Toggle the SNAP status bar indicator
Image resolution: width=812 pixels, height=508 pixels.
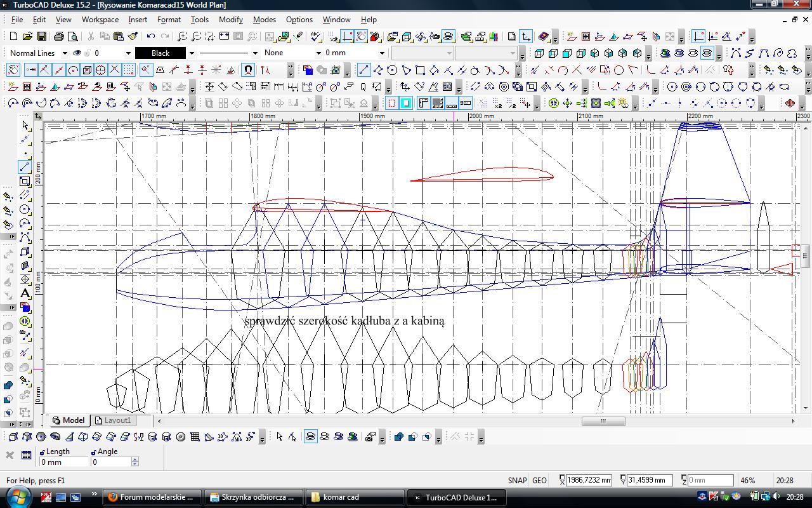click(x=517, y=481)
